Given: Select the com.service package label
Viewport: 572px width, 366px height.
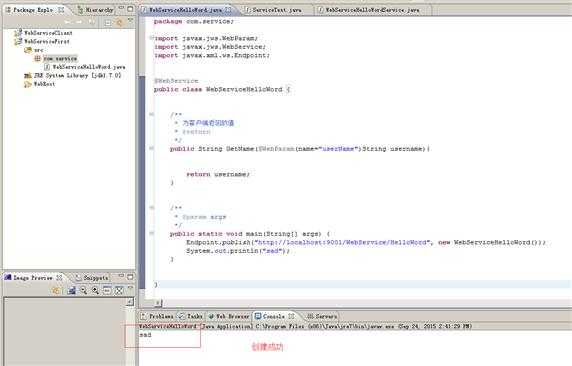Looking at the screenshot, I should pyautogui.click(x=60, y=58).
